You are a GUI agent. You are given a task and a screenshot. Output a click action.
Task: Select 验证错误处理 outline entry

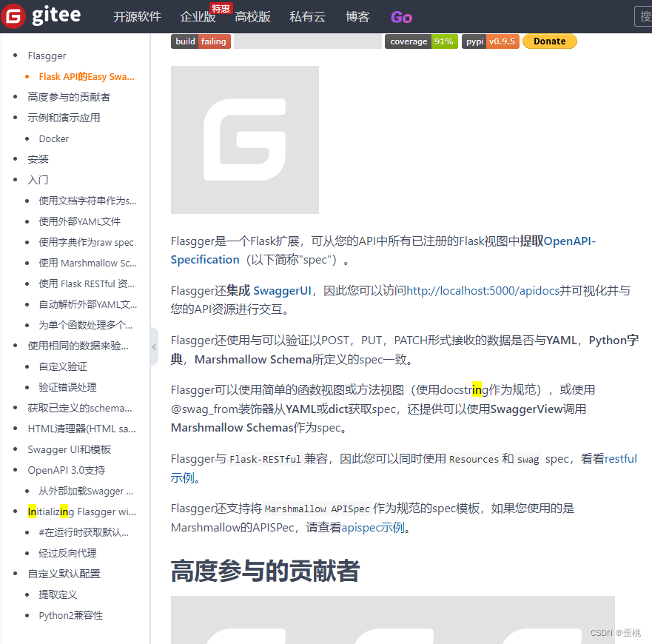(x=68, y=387)
